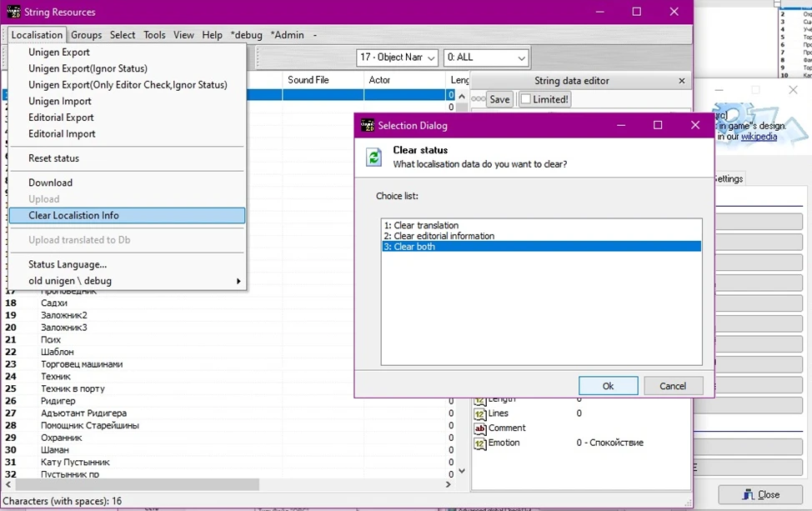Click the Lines property number icon
The image size is (812, 511).
click(x=480, y=413)
